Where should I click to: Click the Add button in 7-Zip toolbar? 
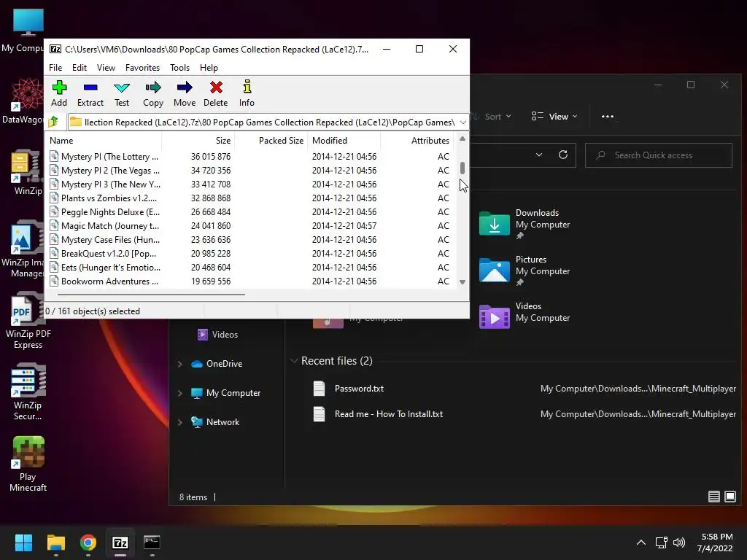[59, 94]
